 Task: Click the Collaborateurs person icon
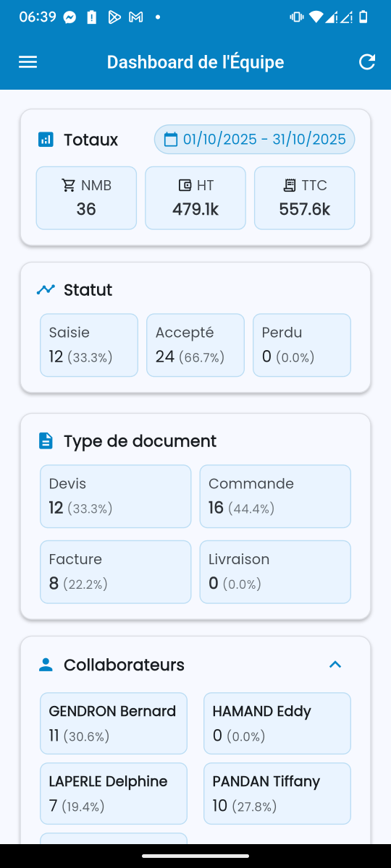[x=46, y=665]
